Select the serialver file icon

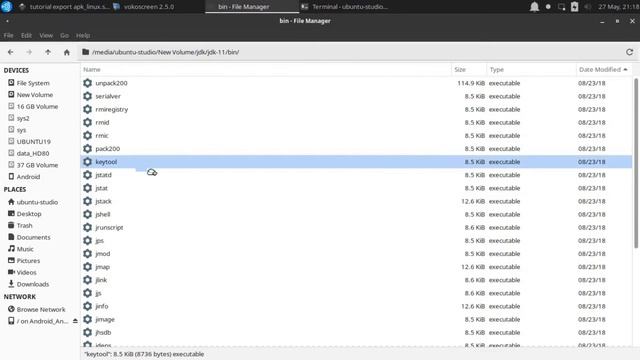point(87,96)
